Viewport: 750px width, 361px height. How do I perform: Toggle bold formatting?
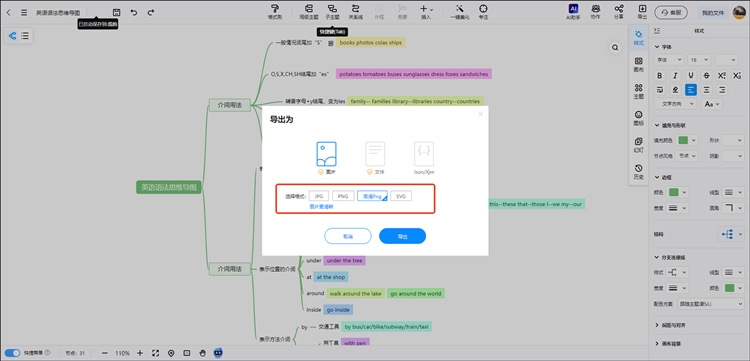(x=660, y=76)
